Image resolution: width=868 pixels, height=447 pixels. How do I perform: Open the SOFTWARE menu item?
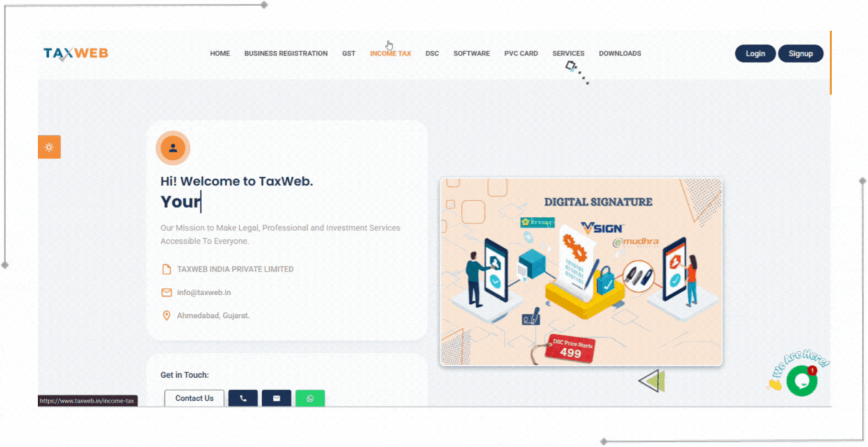coord(471,53)
